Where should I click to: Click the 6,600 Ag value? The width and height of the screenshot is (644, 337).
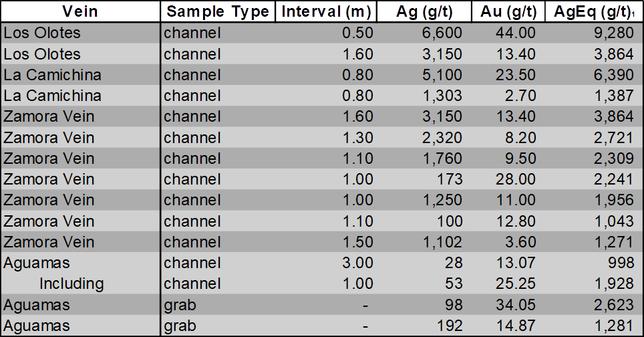pyautogui.click(x=442, y=33)
